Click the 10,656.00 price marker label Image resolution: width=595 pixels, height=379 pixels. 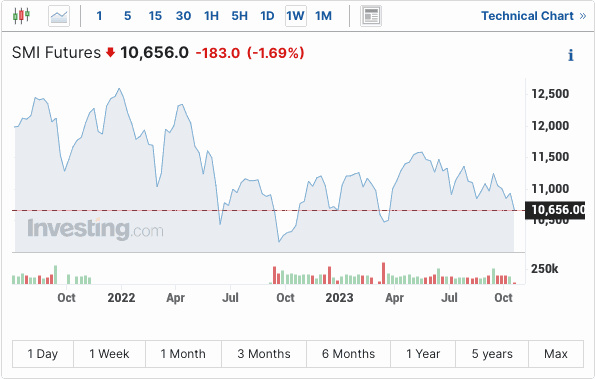pyautogui.click(x=555, y=210)
